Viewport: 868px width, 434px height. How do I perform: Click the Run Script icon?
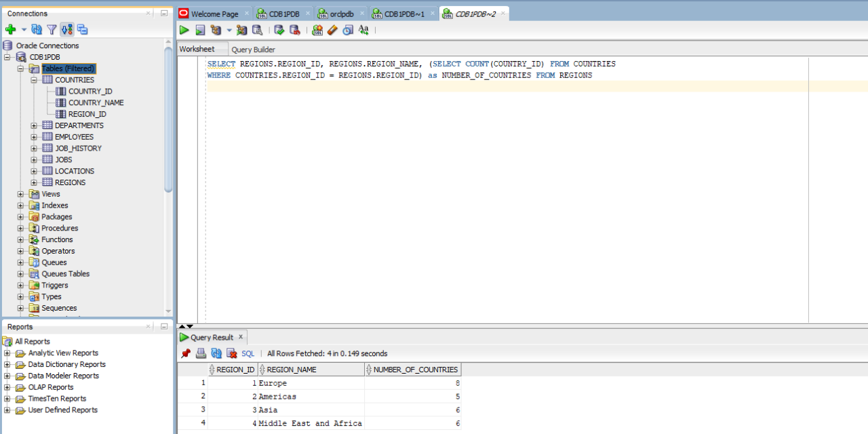(200, 31)
